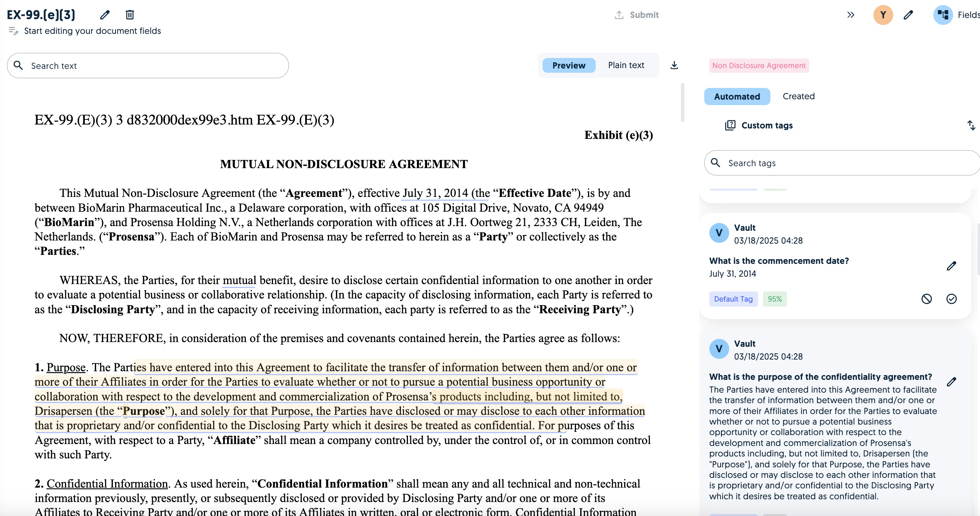Reject the commencement date tag
The width and height of the screenshot is (980, 516).
pyautogui.click(x=926, y=299)
